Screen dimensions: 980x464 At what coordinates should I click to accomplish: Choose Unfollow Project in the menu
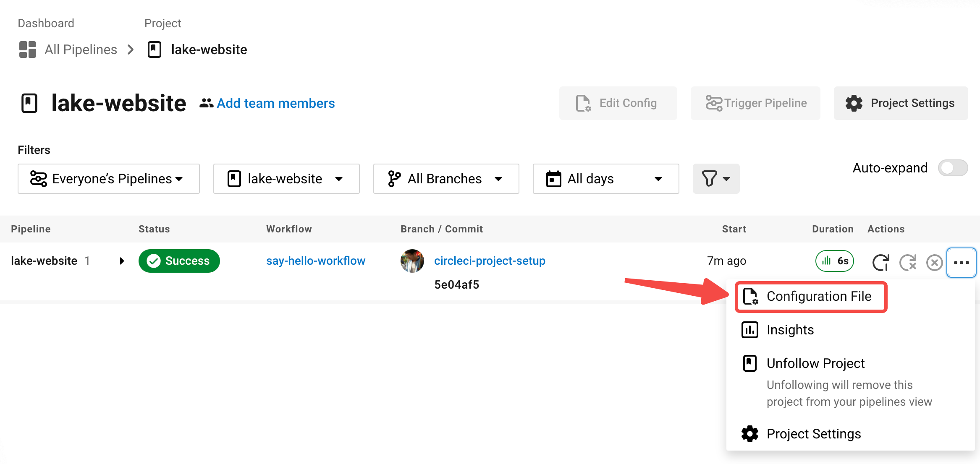click(815, 364)
